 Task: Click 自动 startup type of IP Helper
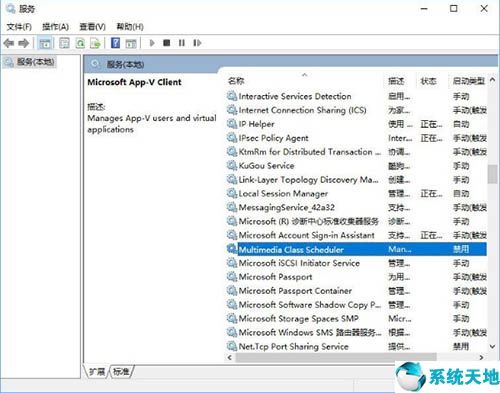pyautogui.click(x=461, y=124)
